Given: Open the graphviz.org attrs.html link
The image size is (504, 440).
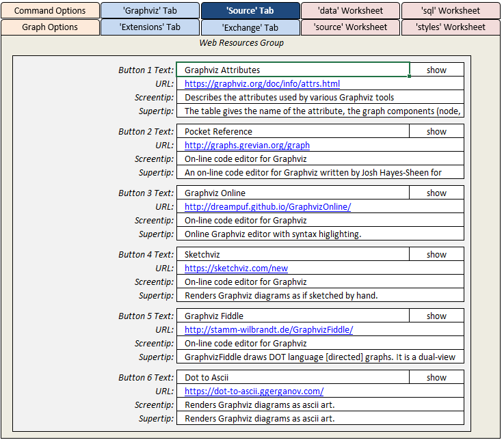Looking at the screenshot, I should [262, 83].
